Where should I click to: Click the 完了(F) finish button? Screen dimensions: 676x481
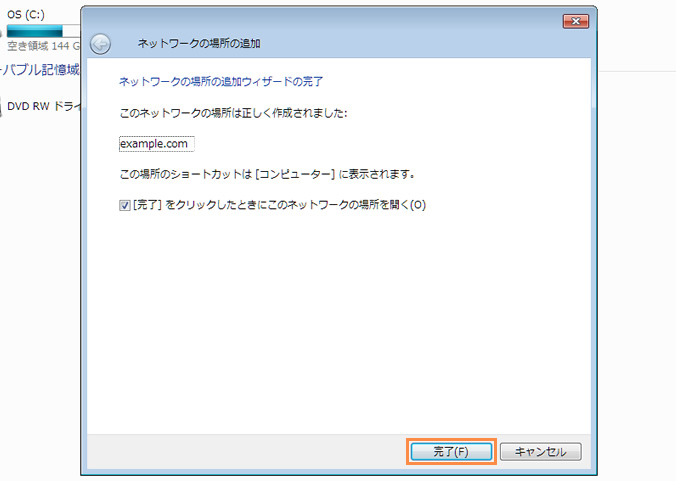(x=450, y=452)
